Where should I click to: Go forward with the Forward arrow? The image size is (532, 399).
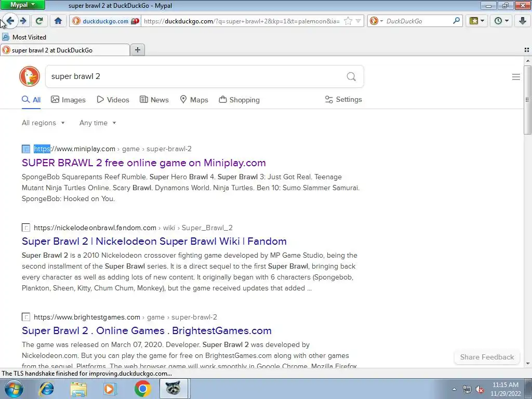click(23, 21)
